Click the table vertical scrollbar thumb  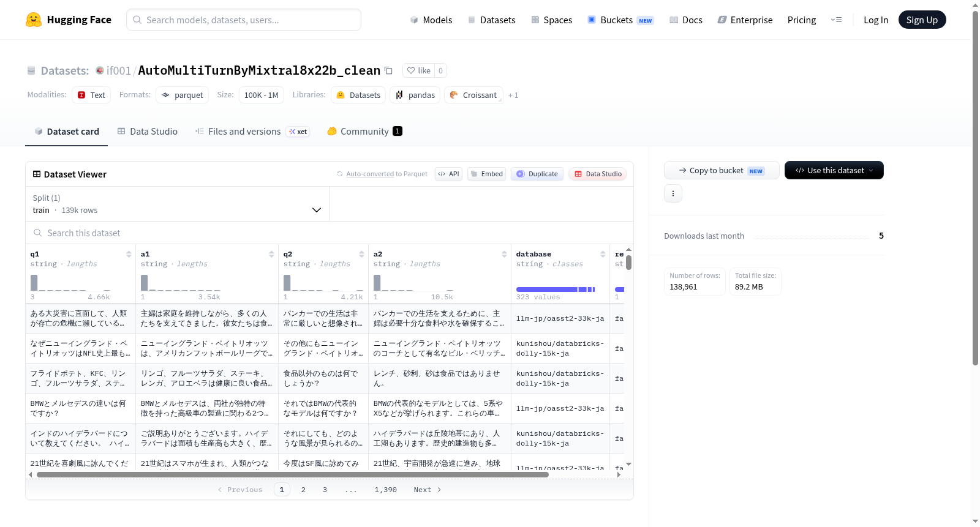(628, 263)
